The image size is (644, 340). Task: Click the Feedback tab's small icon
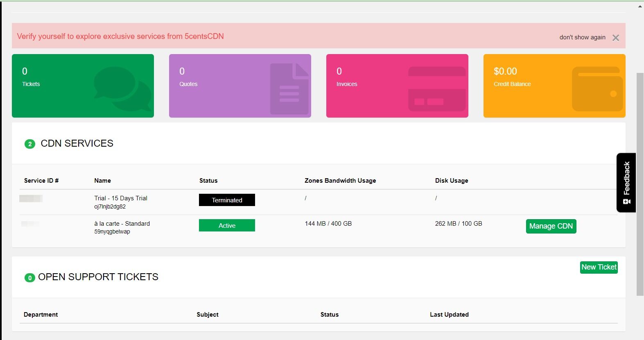click(627, 202)
